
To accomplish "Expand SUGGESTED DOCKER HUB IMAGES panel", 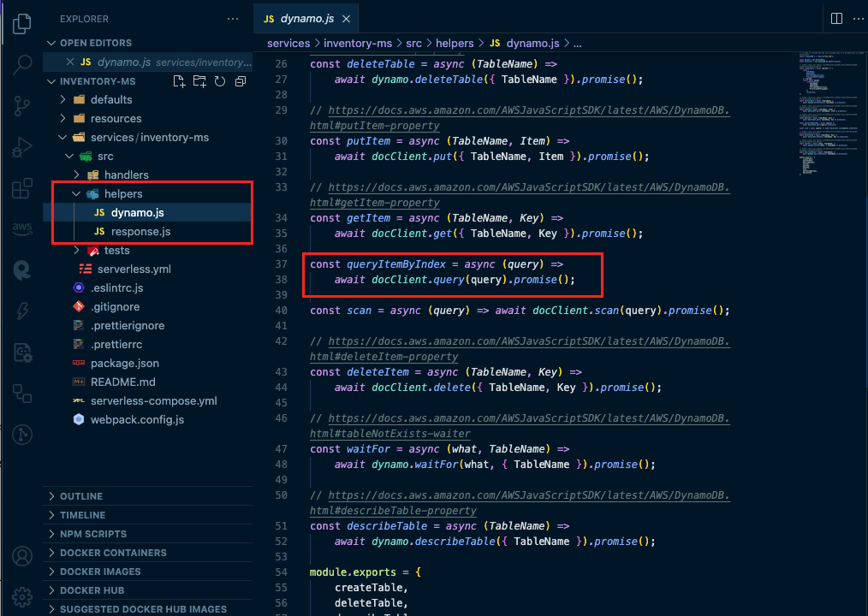I will (x=148, y=609).
